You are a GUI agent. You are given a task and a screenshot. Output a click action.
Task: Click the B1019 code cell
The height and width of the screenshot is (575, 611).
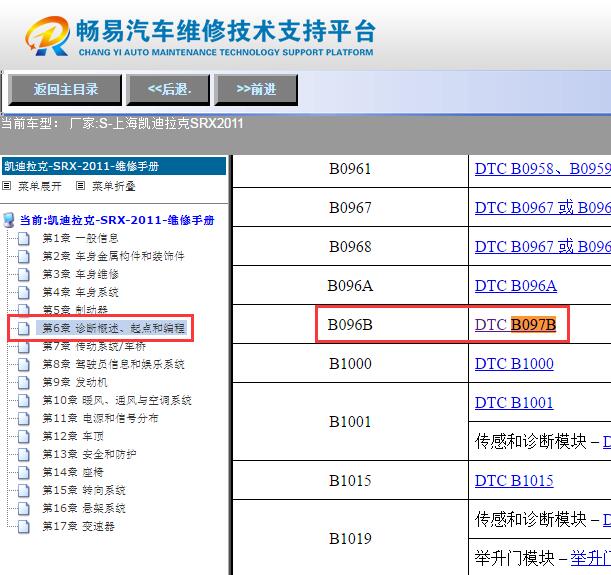click(350, 539)
